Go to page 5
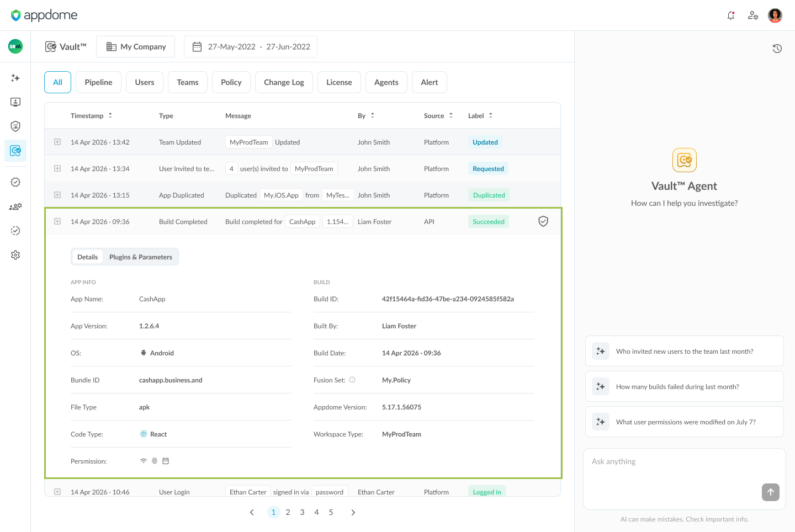 331,512
